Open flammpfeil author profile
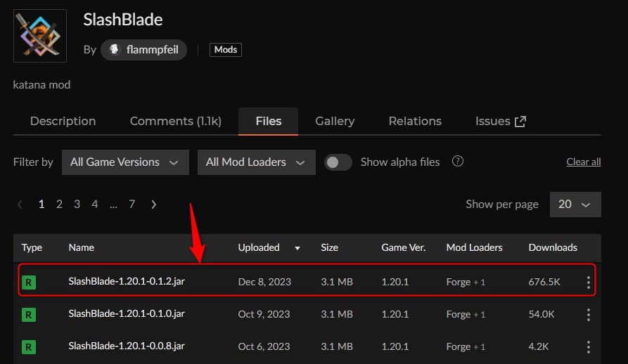 143,50
